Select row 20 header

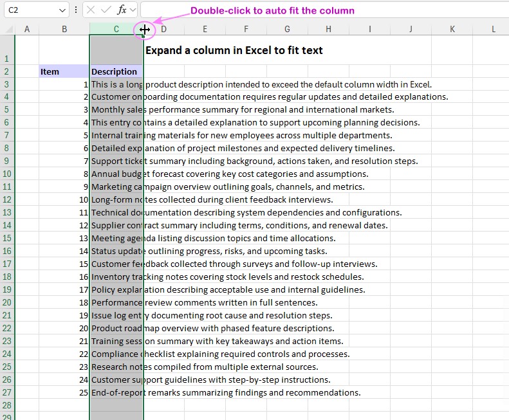pos(7,302)
